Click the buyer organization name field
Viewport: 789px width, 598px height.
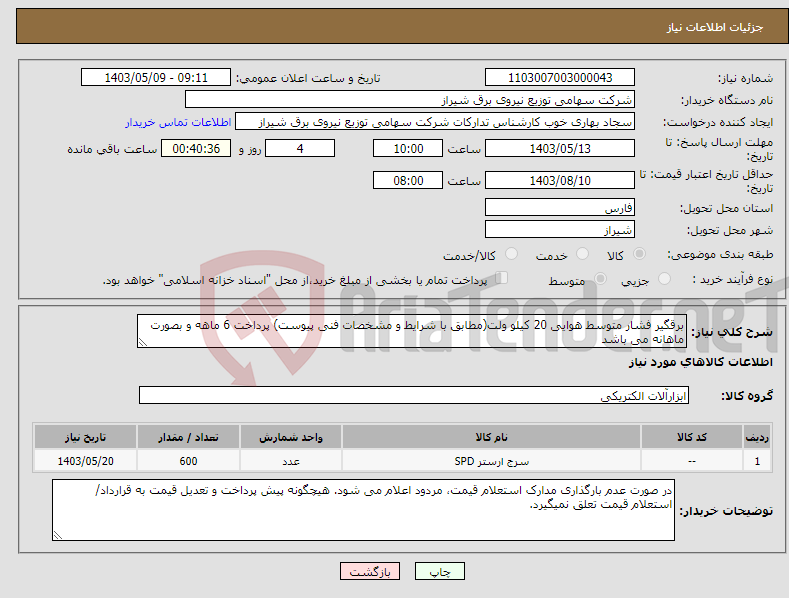point(410,99)
